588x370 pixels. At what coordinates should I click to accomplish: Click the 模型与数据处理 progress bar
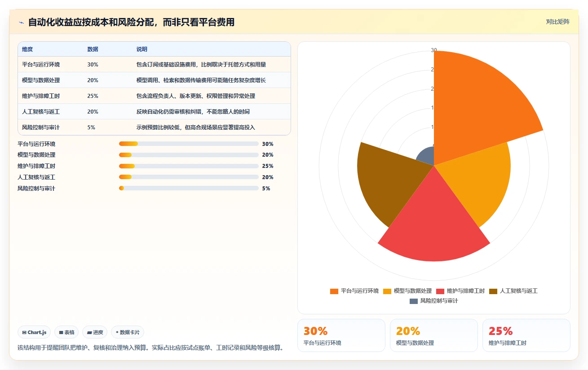click(189, 155)
